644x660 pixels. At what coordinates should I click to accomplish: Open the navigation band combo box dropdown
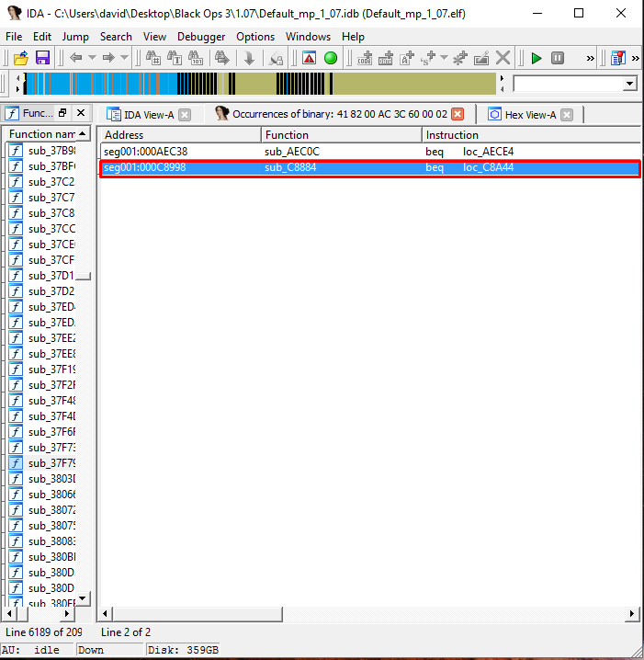[629, 84]
